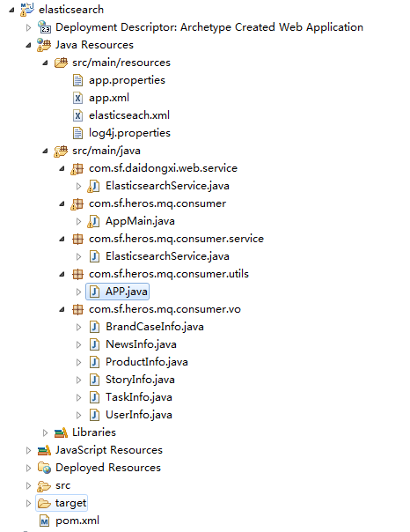The width and height of the screenshot is (410, 532).
Task: Click the AppMain.java file icon
Action: (93, 221)
